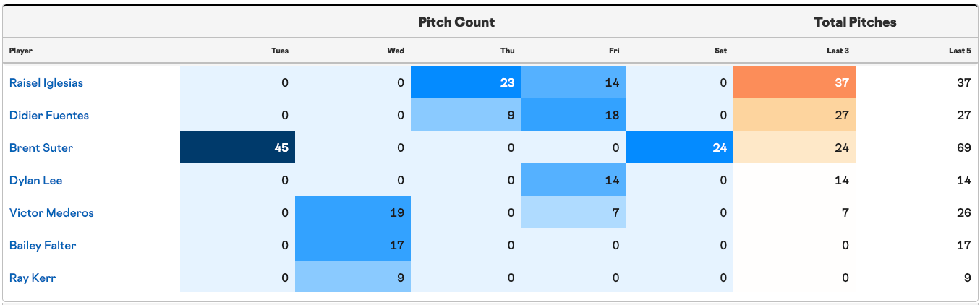This screenshot has width=980, height=305.
Task: Open Didier Fuentes player page
Action: [49, 115]
